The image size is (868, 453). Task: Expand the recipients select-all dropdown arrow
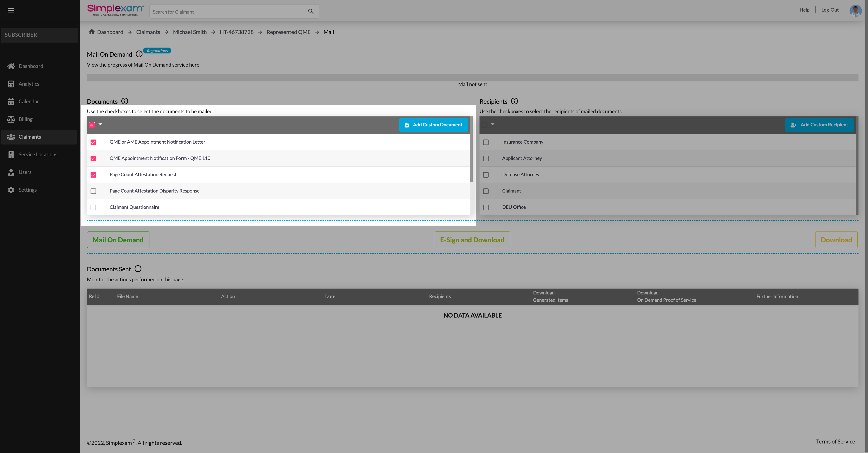pos(493,124)
